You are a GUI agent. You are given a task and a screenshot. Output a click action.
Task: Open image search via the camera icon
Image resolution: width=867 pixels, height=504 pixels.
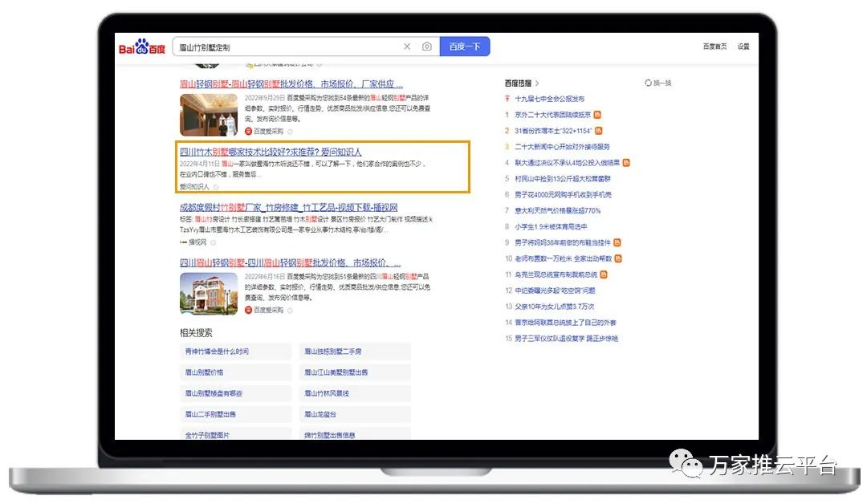click(427, 47)
